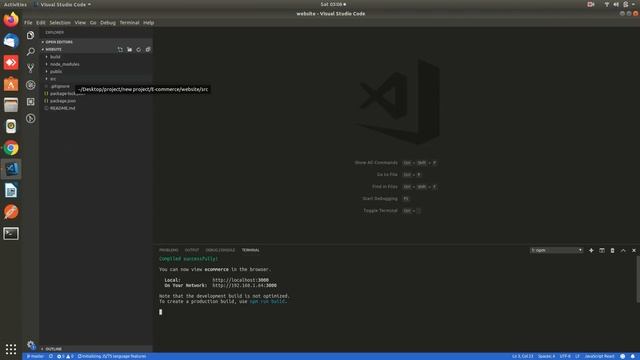The width and height of the screenshot is (640, 360).
Task: Collapse all folders in WEBSITE explorer
Action: click(148, 49)
